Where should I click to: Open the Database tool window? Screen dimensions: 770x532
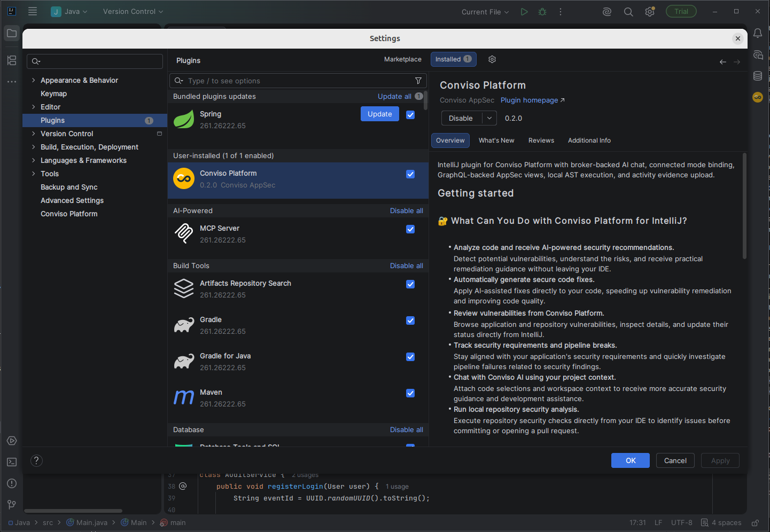[758, 76]
